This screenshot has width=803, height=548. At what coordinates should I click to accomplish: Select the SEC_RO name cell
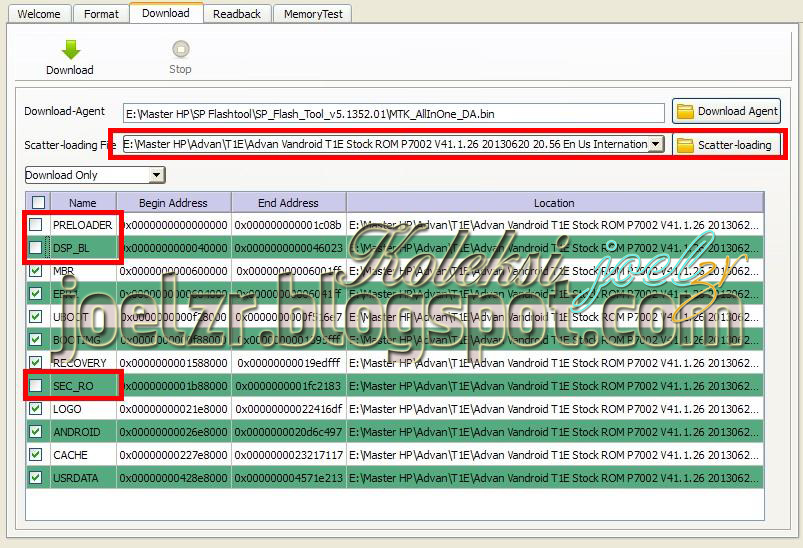tap(83, 386)
